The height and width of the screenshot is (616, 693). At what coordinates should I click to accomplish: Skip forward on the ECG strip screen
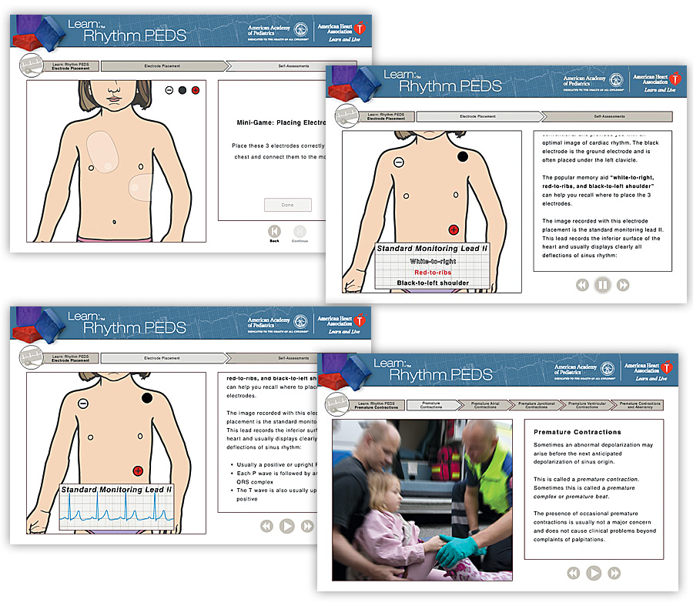tap(307, 526)
